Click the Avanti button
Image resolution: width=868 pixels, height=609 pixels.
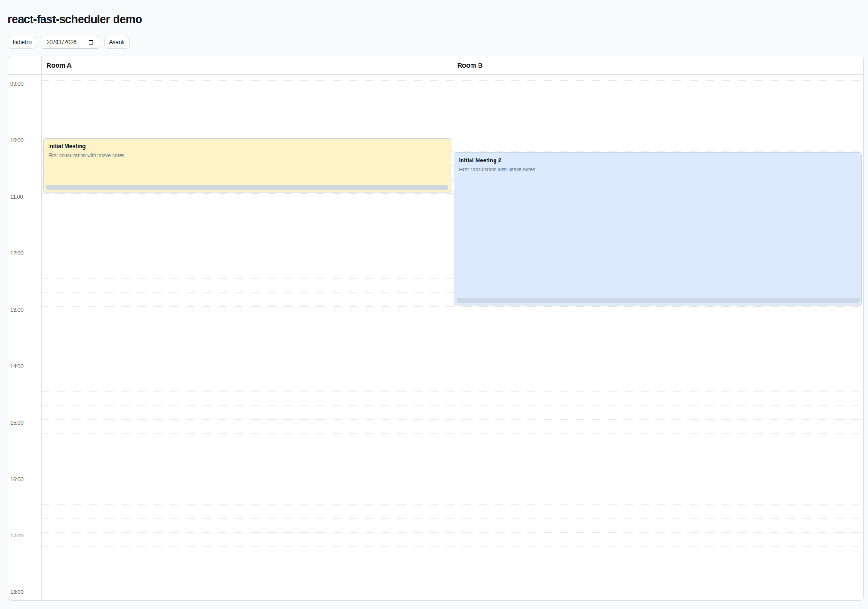pos(117,42)
